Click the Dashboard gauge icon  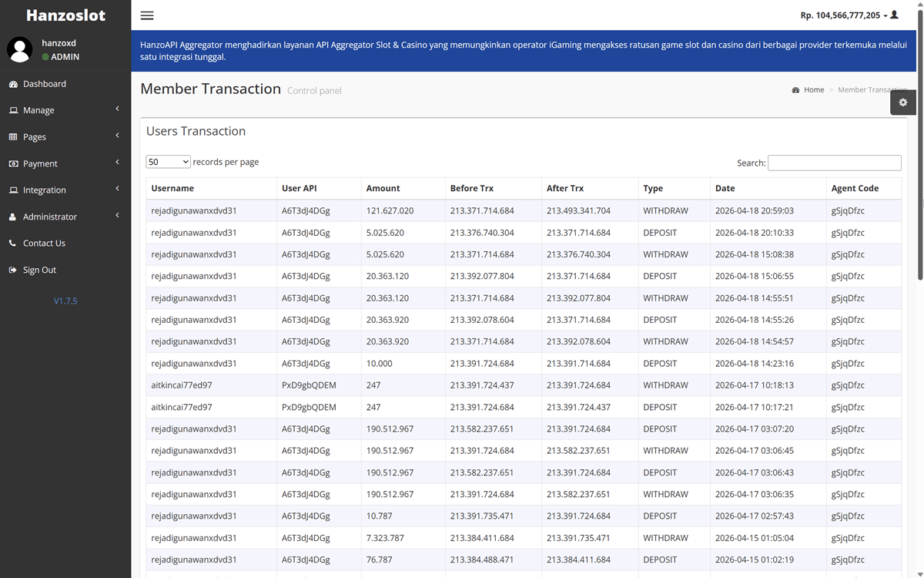pos(13,84)
